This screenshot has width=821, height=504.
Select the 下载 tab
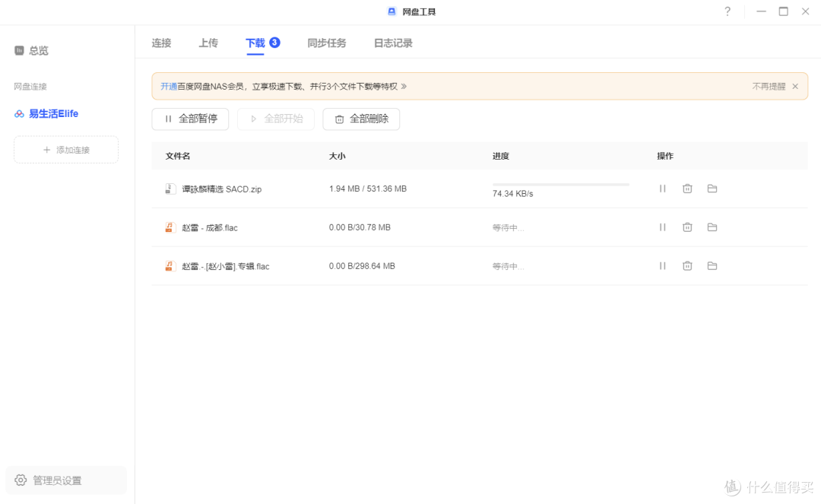click(255, 43)
